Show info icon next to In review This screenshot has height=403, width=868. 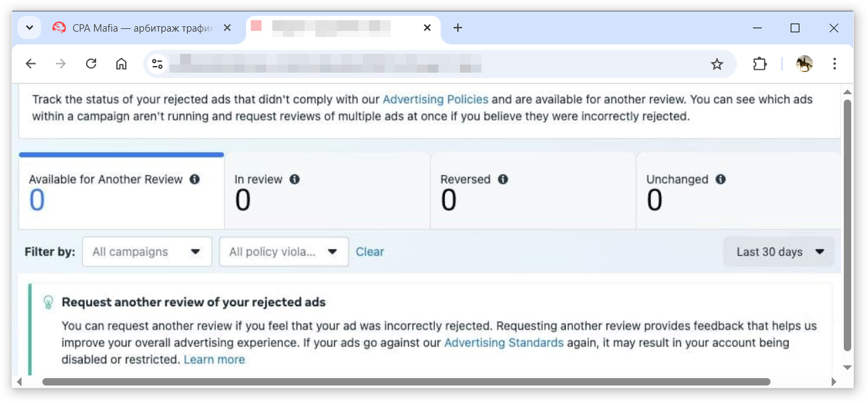pyautogui.click(x=294, y=180)
